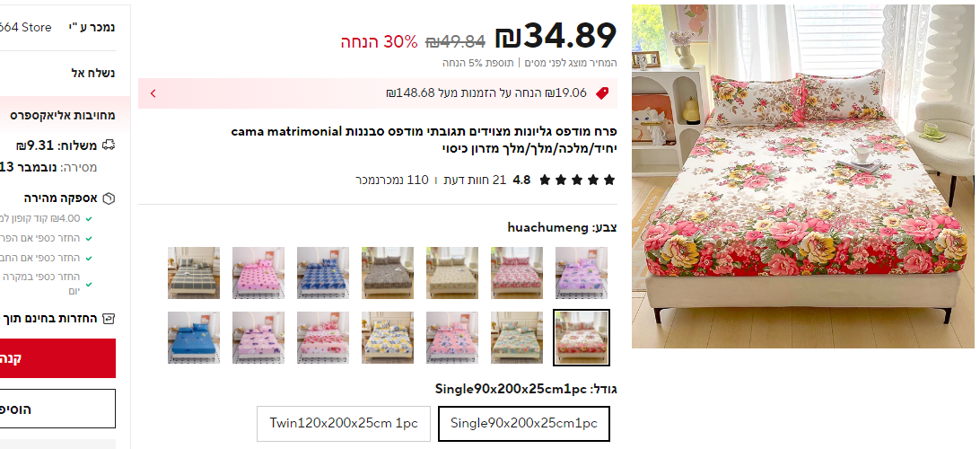The height and width of the screenshot is (449, 980).
Task: Select the highlighted huachumeng floral thumbnail
Action: (582, 338)
